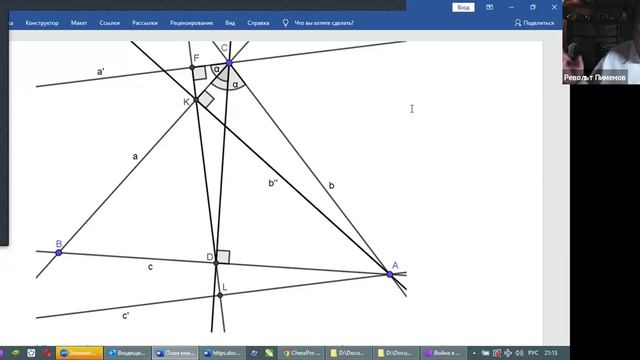Close the Word window
This screenshot has width=640, height=360.
[x=554, y=7]
